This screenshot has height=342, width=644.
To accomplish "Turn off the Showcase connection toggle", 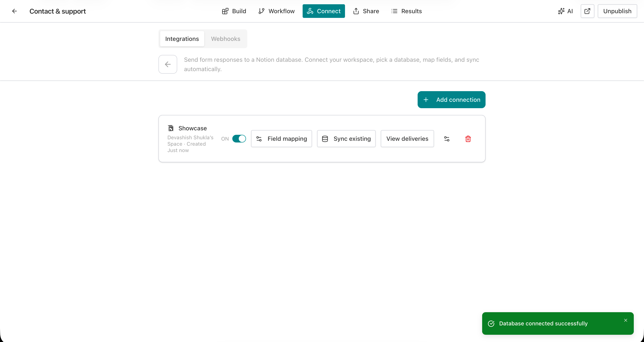I will pos(239,138).
